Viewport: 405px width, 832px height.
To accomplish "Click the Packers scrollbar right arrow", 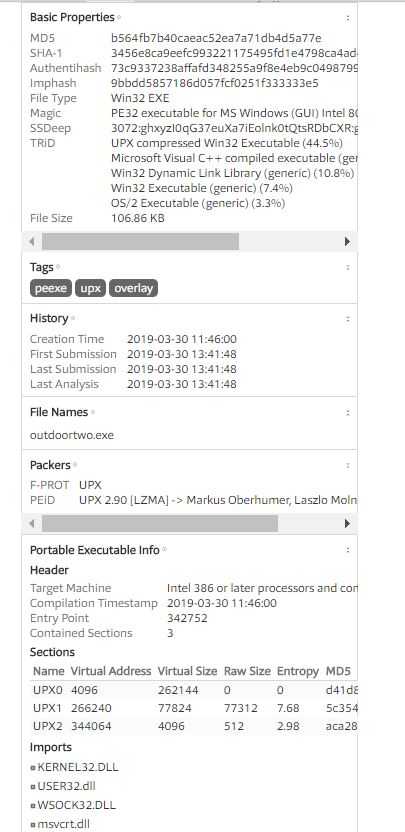I will [x=347, y=524].
